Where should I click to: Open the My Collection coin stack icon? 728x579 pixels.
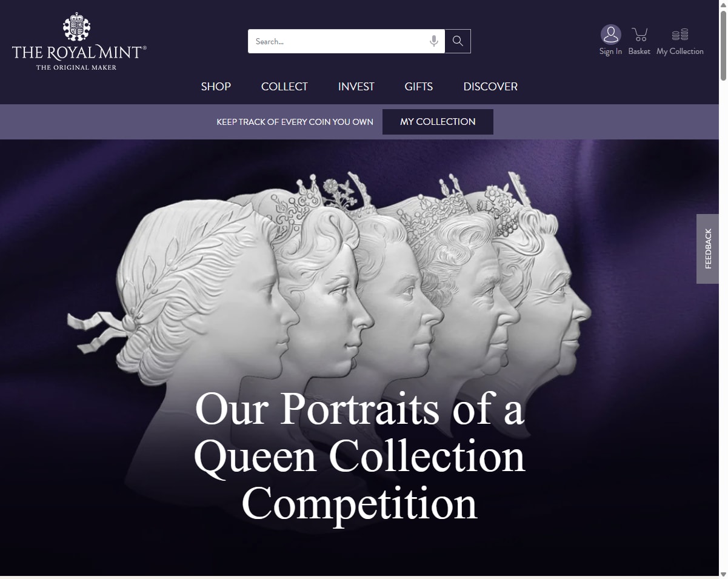pos(680,35)
